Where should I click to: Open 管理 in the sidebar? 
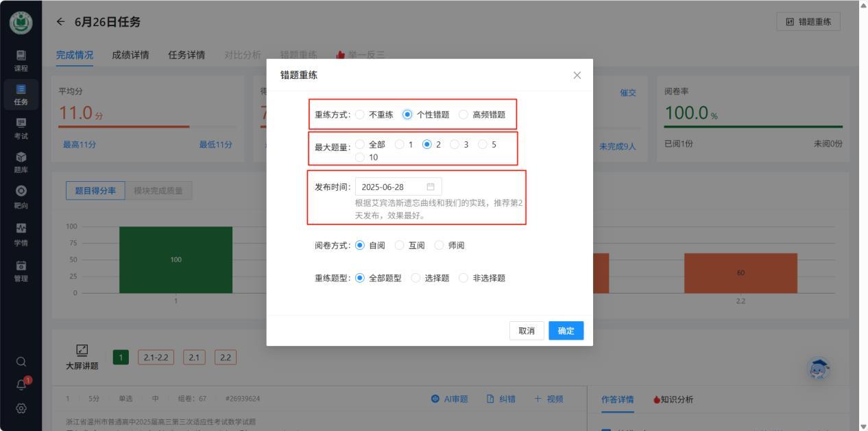point(21,270)
